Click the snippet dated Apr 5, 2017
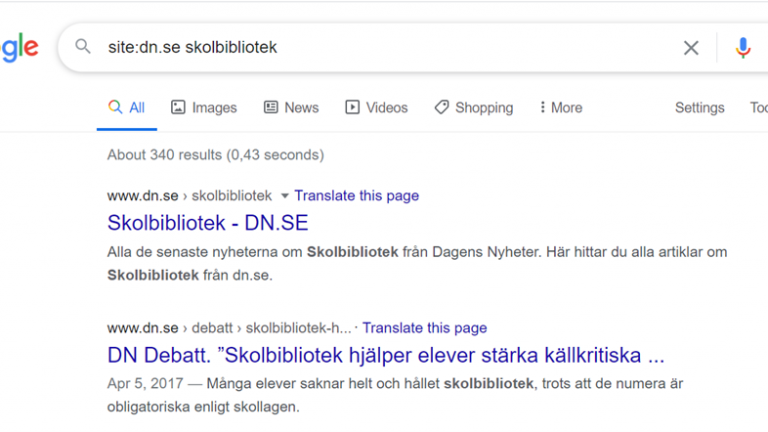The height and width of the screenshot is (432, 768). 395,395
